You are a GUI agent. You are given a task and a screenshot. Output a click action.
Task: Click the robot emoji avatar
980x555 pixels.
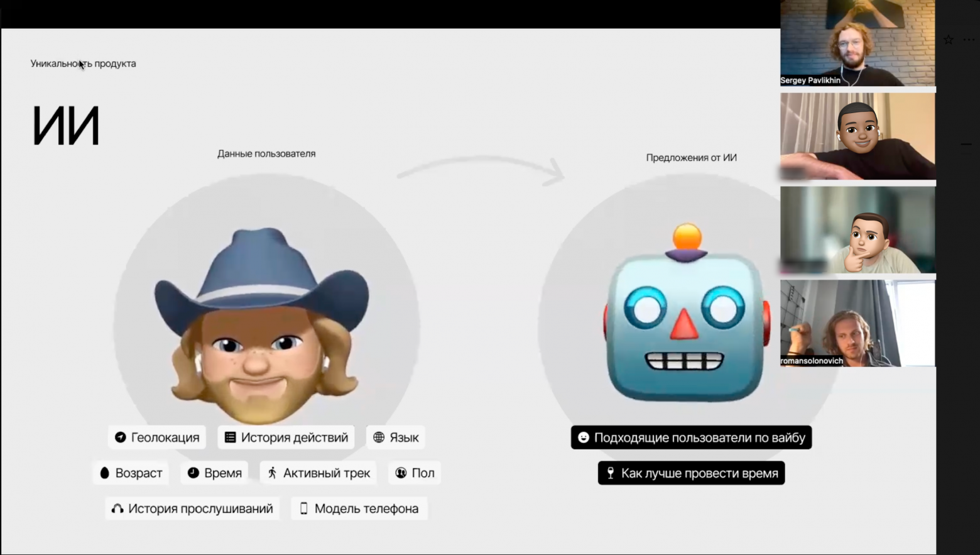point(687,313)
